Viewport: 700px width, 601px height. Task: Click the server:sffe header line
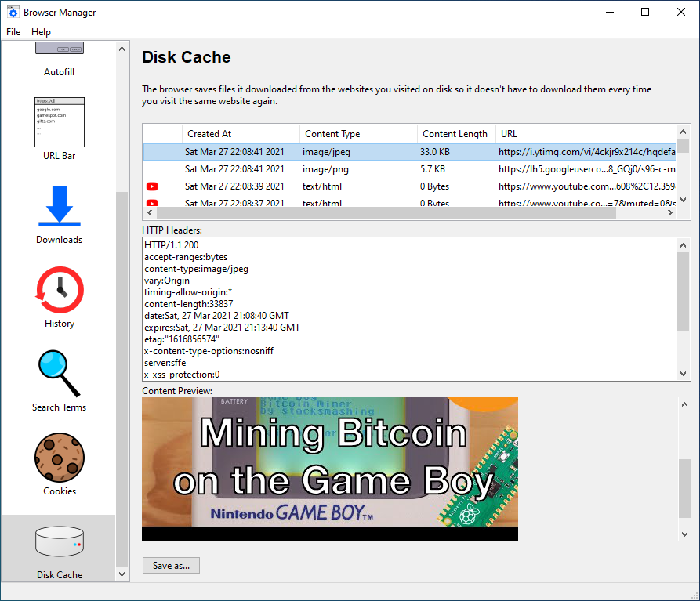[x=165, y=363]
